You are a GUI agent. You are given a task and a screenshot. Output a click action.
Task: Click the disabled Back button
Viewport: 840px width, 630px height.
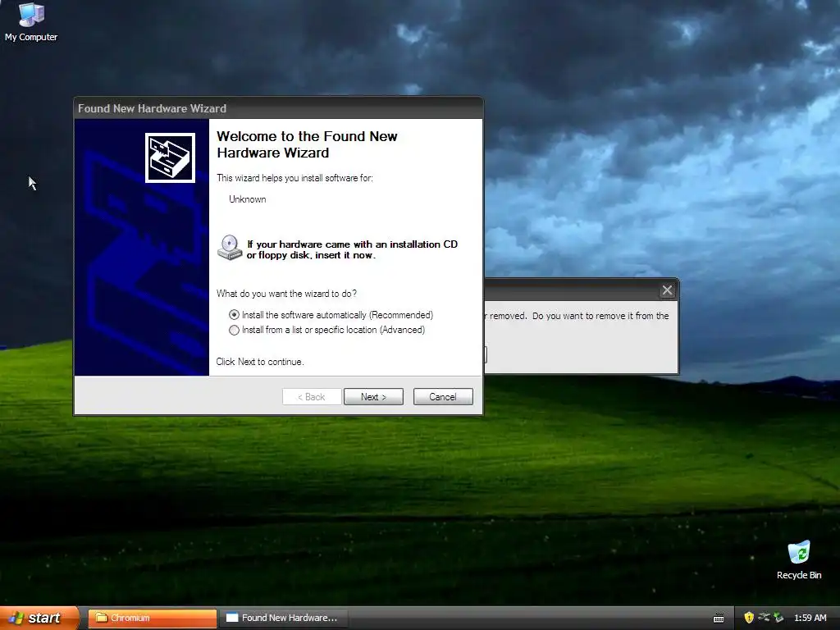click(x=312, y=397)
